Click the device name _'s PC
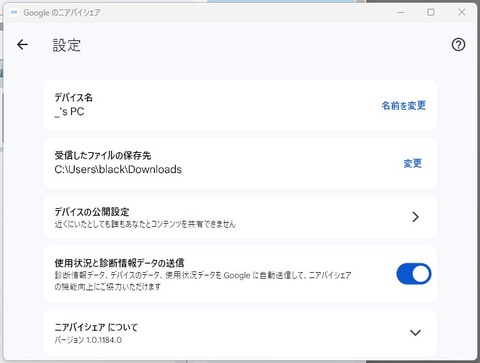 coord(69,112)
